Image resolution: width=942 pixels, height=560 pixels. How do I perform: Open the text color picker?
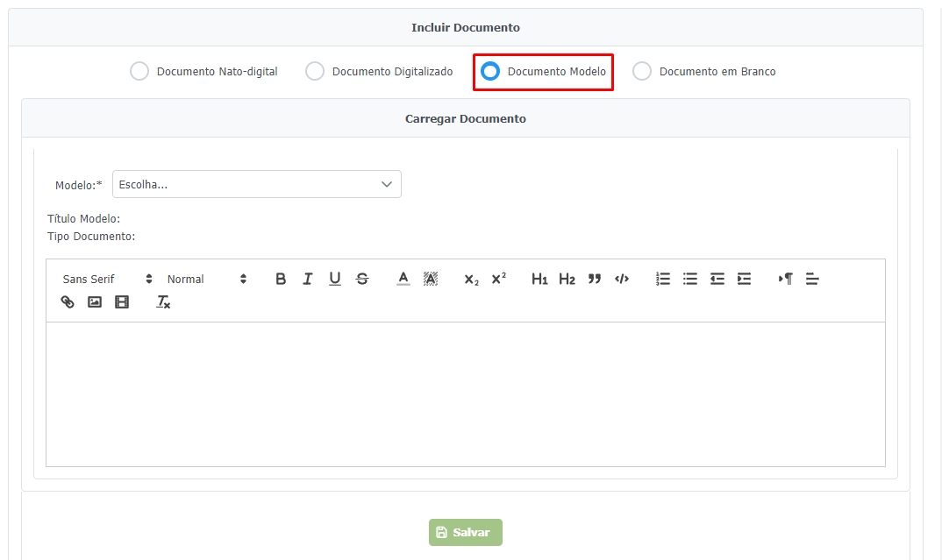[403, 279]
